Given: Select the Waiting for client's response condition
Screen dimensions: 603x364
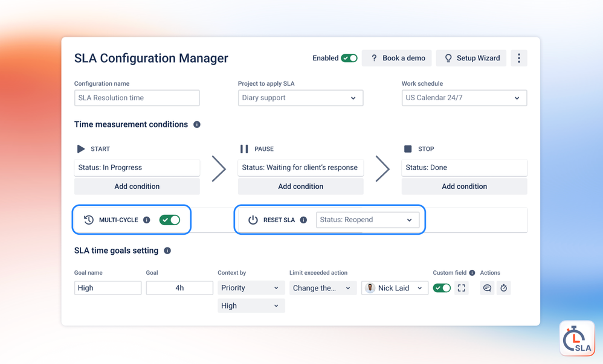Looking at the screenshot, I should [x=300, y=168].
